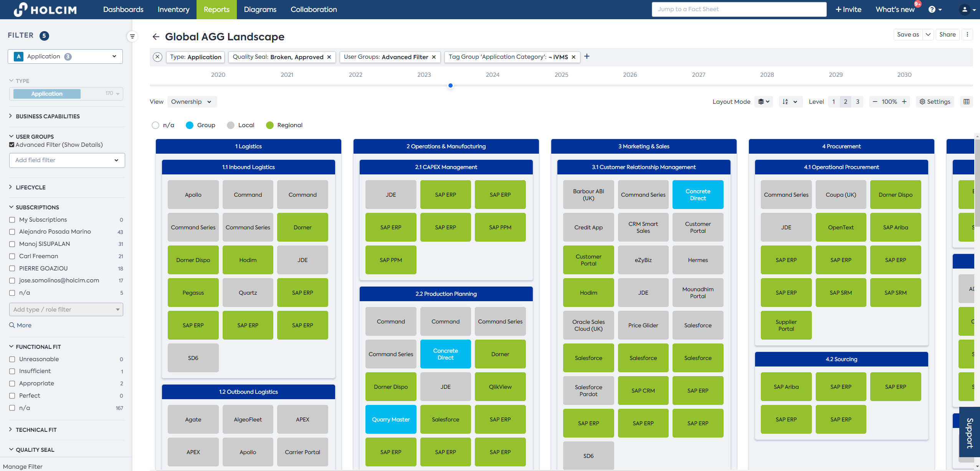Expand the Business Capabilities filter section

tap(45, 116)
